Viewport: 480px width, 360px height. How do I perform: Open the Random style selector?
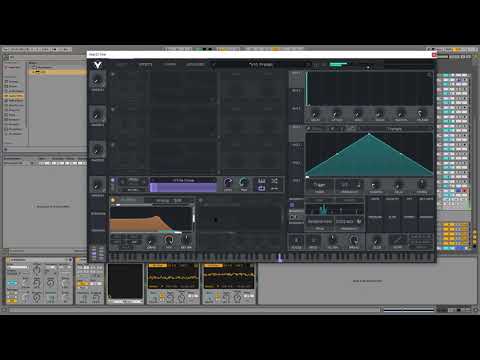(x=320, y=222)
